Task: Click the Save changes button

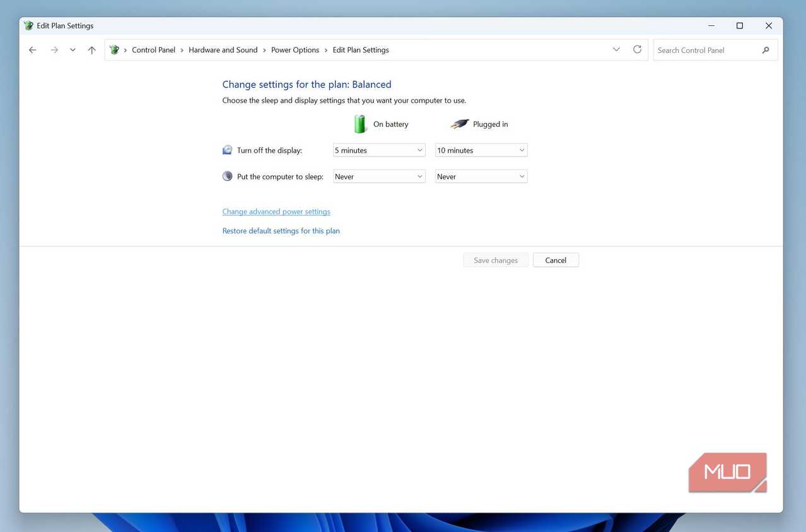Action: (496, 260)
